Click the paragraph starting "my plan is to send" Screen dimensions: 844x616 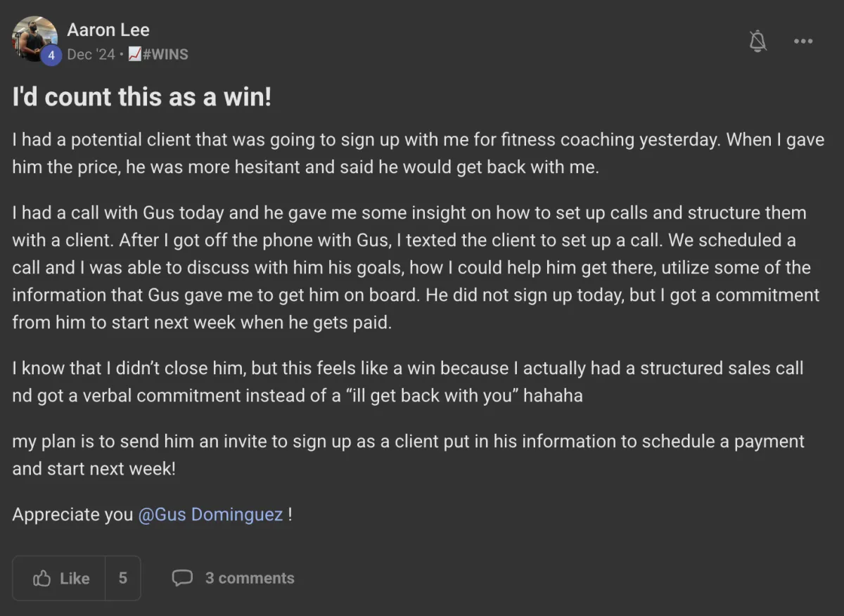[x=409, y=455]
